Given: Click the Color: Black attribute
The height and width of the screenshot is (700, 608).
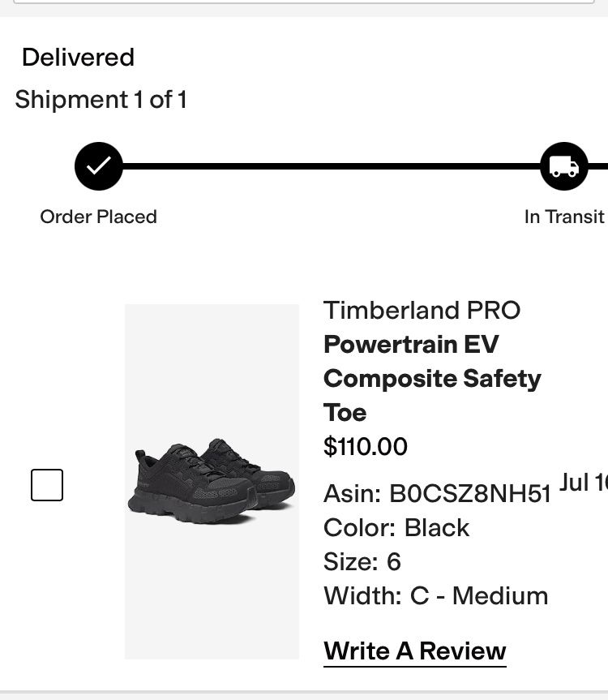Looking at the screenshot, I should [x=396, y=528].
